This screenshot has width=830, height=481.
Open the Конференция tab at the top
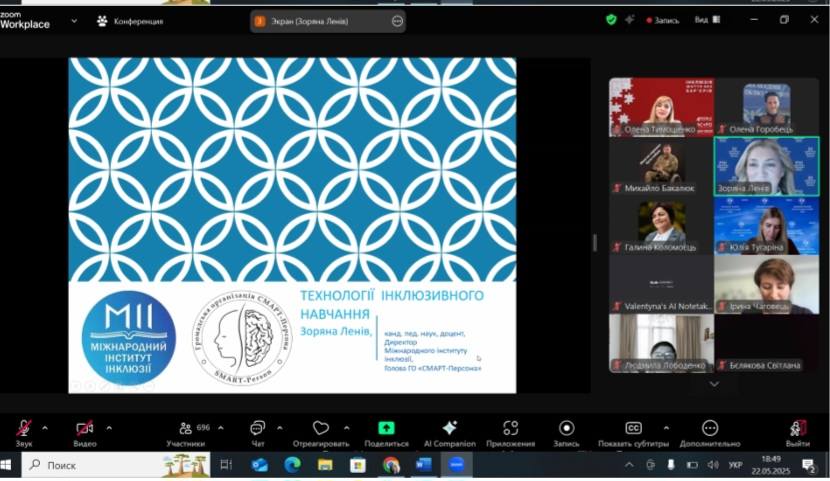coord(130,20)
